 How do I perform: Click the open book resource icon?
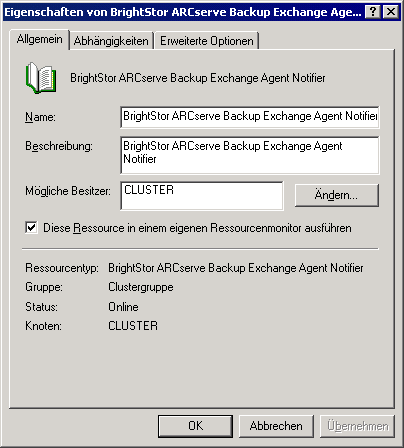[41, 78]
